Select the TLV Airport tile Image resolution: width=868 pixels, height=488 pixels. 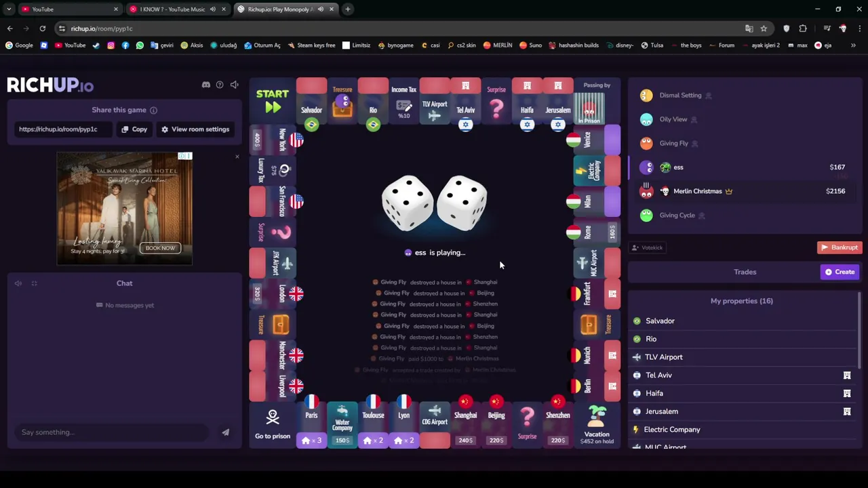point(435,102)
